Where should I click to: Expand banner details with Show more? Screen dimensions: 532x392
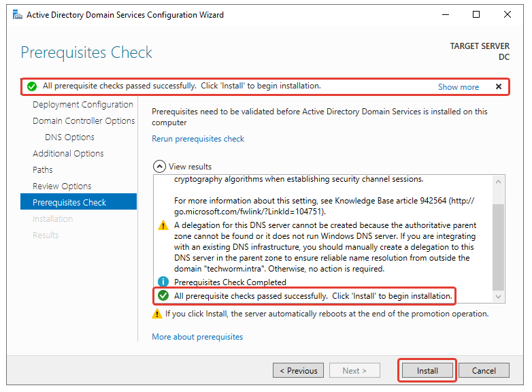pyautogui.click(x=458, y=87)
